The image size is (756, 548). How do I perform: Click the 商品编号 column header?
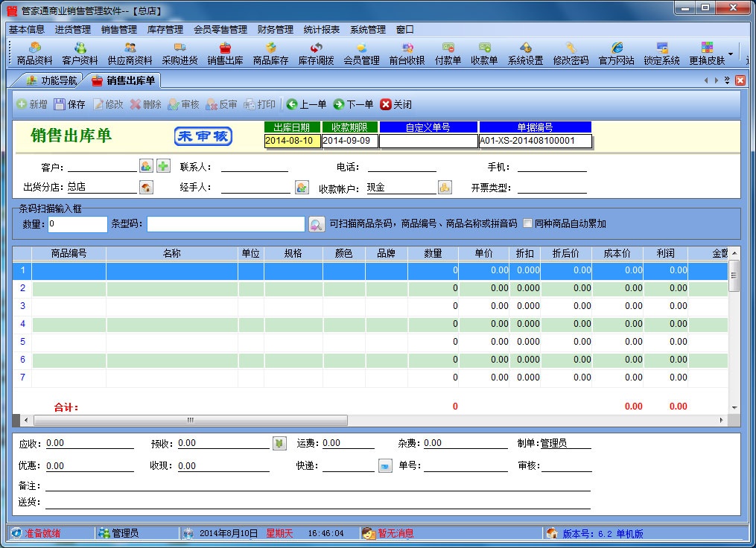69,253
